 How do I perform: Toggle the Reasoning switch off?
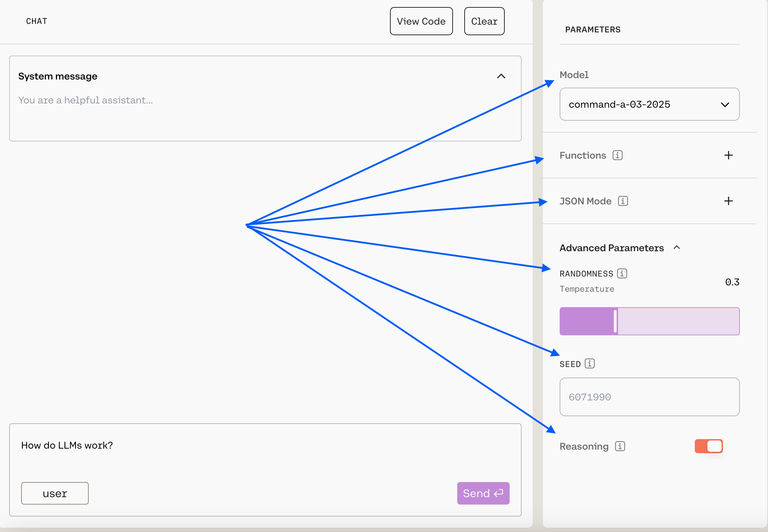pyautogui.click(x=709, y=446)
